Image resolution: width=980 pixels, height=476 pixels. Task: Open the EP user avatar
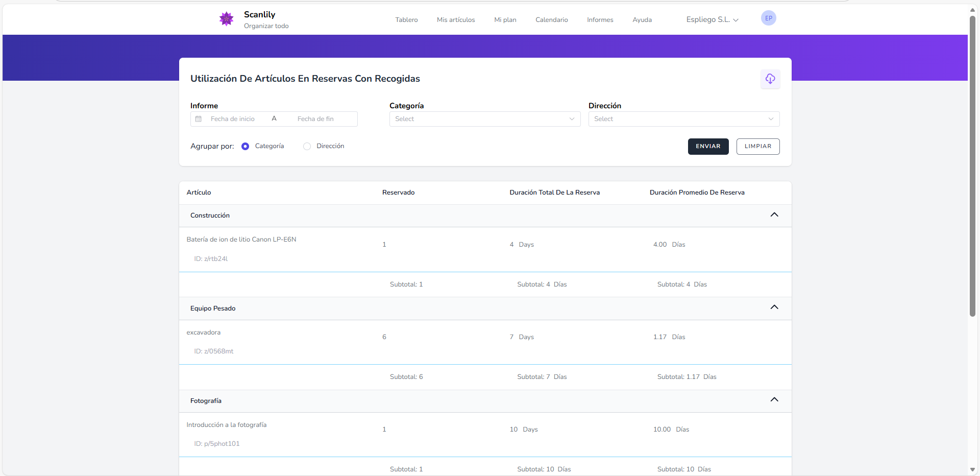768,18
